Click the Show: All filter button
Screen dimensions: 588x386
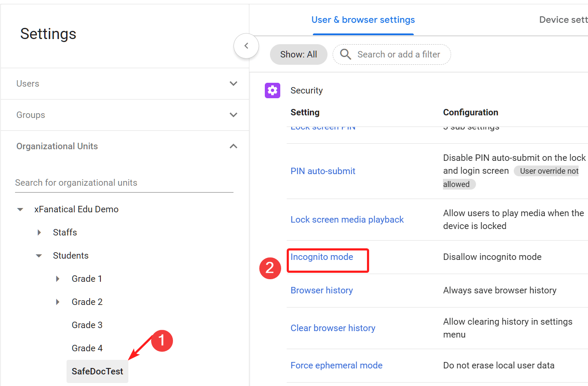click(x=298, y=54)
